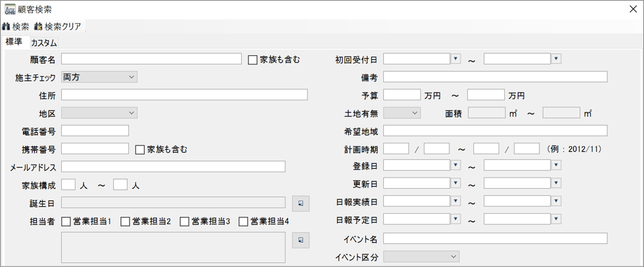644x267 pixels.
Task: Open 日報予定日 end date dropdown arrow
Action: coord(556,219)
